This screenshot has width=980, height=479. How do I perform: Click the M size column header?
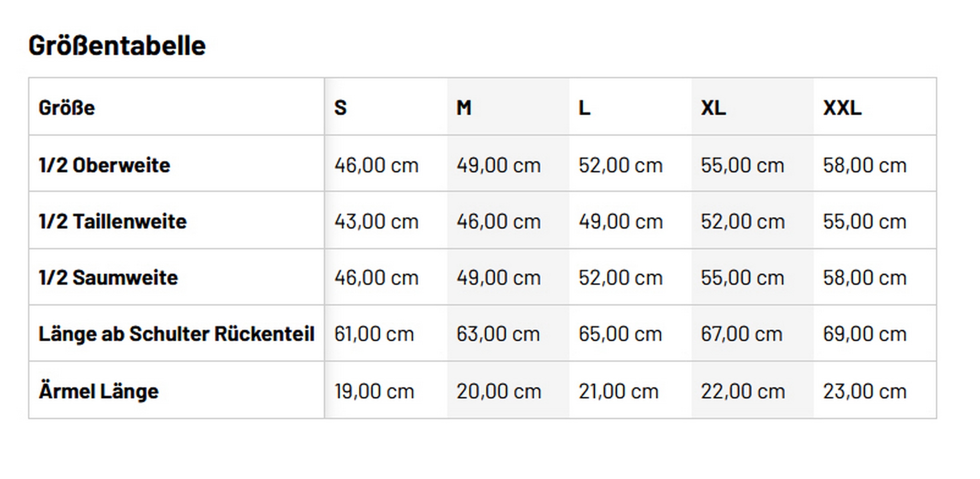point(464,108)
